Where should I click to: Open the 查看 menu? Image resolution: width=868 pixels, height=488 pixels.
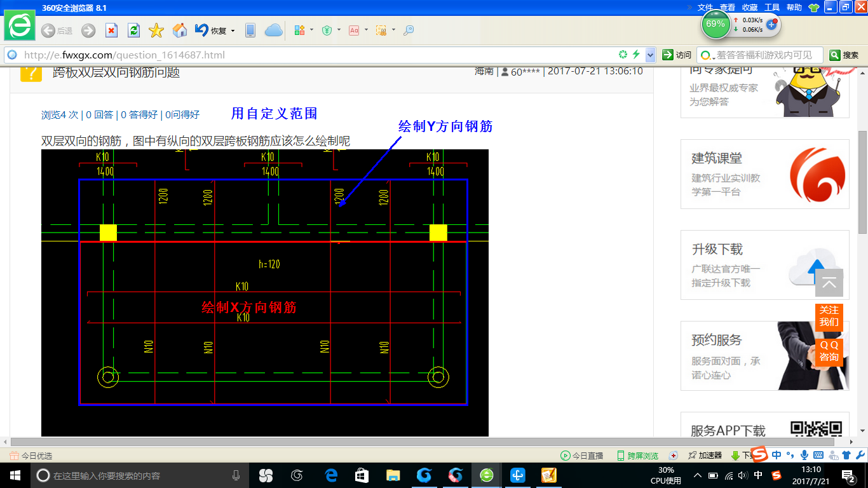(728, 8)
